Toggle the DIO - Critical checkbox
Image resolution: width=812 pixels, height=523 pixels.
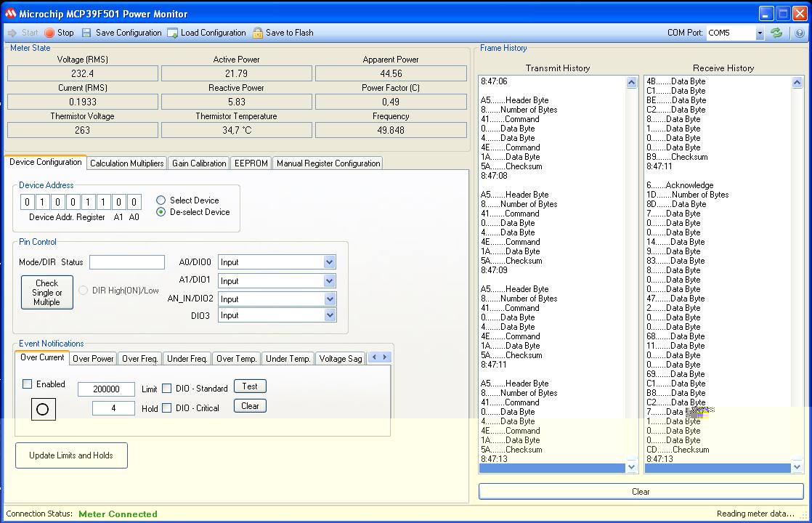click(x=167, y=408)
